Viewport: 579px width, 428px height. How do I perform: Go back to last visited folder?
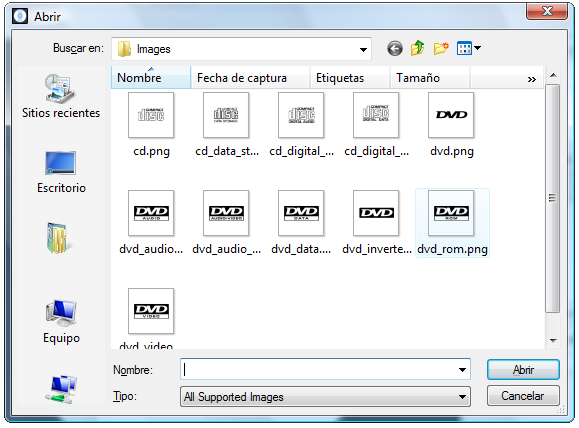coord(395,48)
